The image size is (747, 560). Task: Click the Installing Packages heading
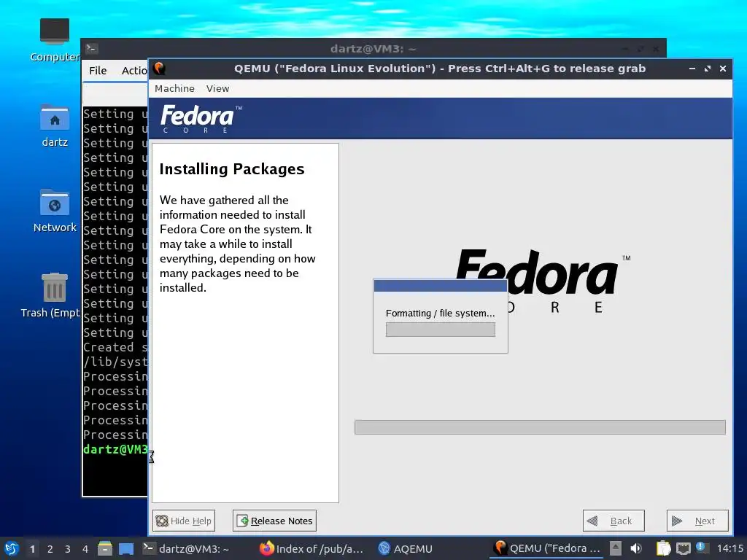[x=231, y=169]
